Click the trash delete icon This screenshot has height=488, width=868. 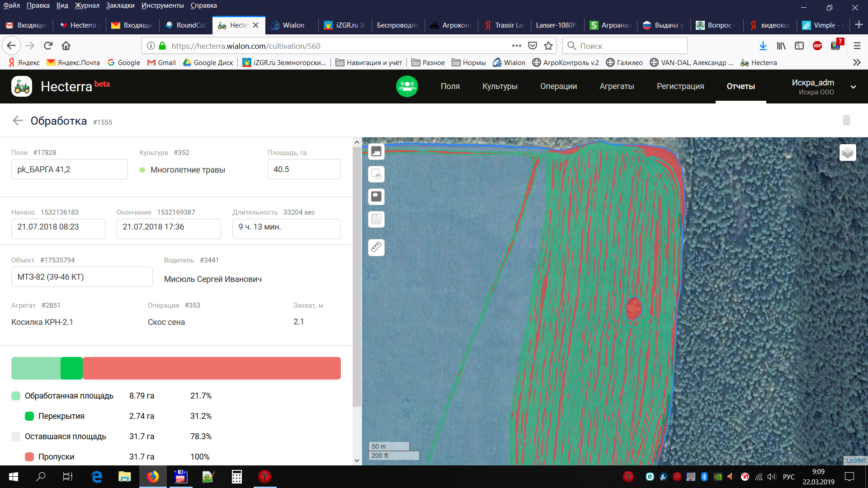point(846,120)
